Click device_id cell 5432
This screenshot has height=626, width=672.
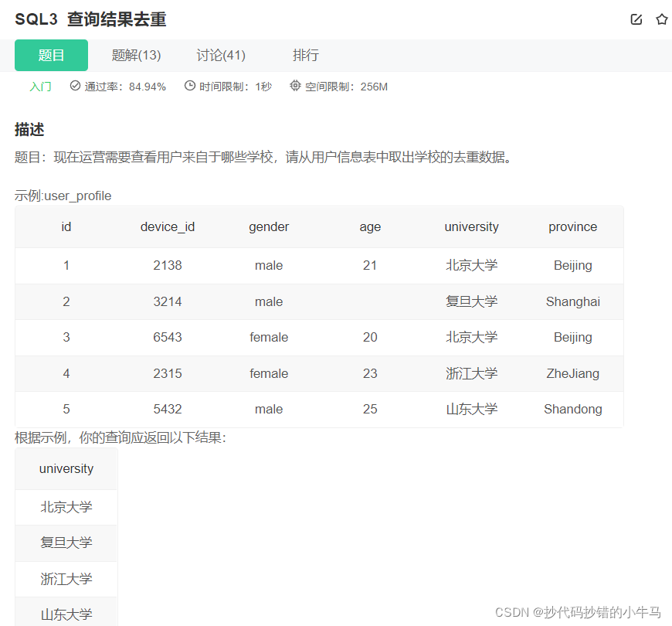(168, 409)
